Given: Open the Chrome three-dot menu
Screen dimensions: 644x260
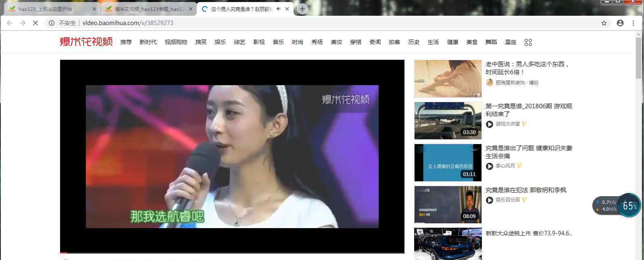Looking at the screenshot, I should click(x=634, y=23).
